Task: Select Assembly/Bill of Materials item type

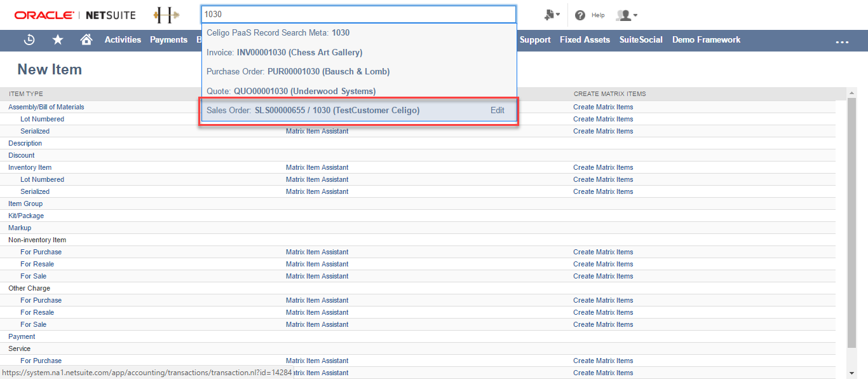Action: 46,107
